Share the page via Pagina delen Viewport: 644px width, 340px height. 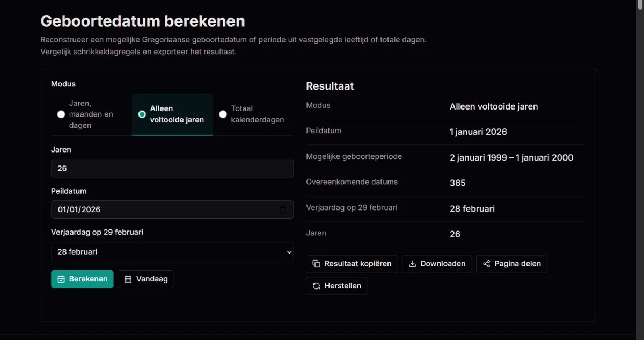(511, 264)
